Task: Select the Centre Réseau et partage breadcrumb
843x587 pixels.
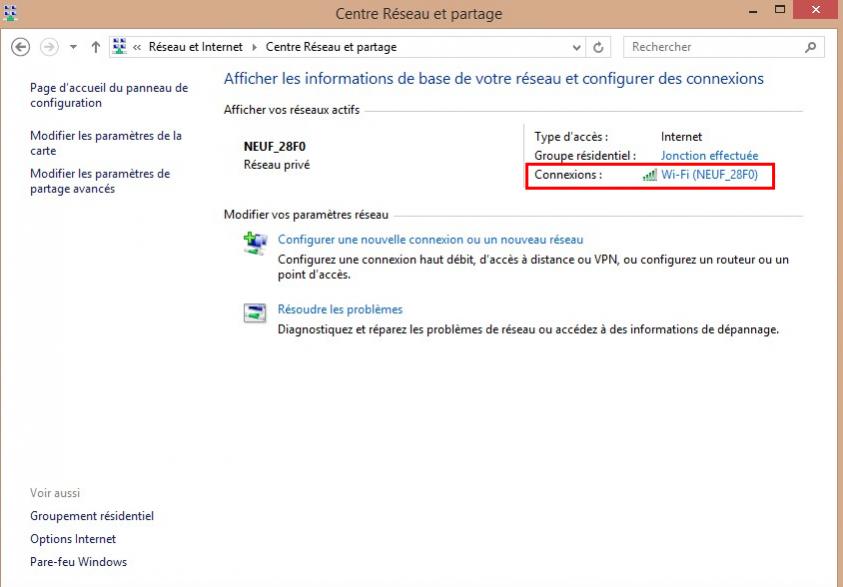Action: pyautogui.click(x=331, y=47)
